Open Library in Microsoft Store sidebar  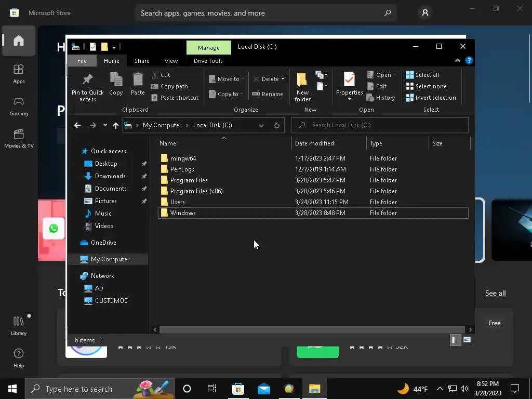(x=19, y=325)
